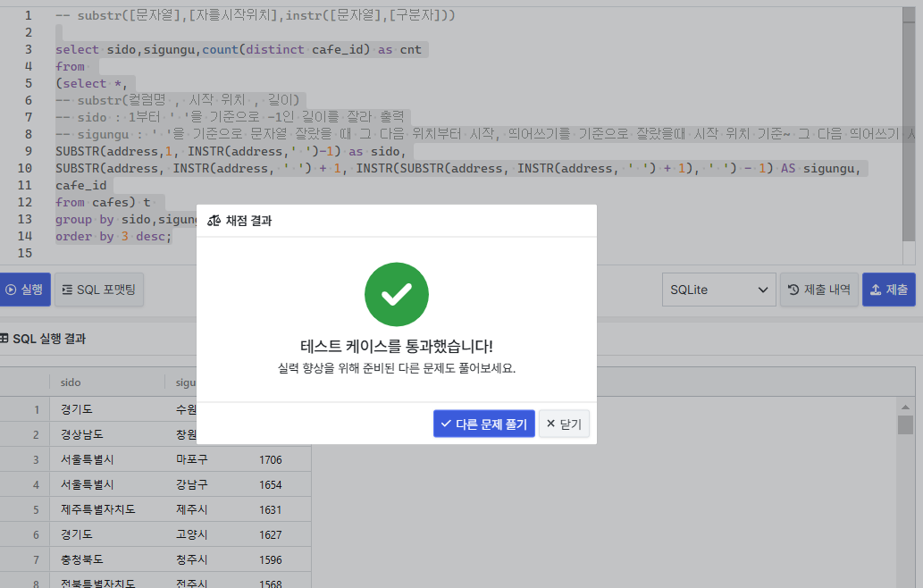Place cursor on order by line 14

tap(113, 237)
